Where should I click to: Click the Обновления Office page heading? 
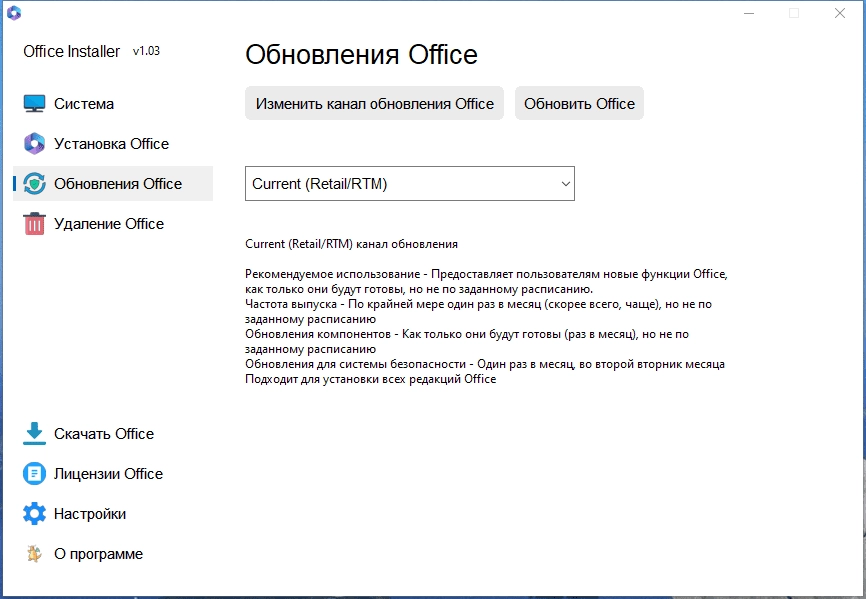(x=361, y=54)
